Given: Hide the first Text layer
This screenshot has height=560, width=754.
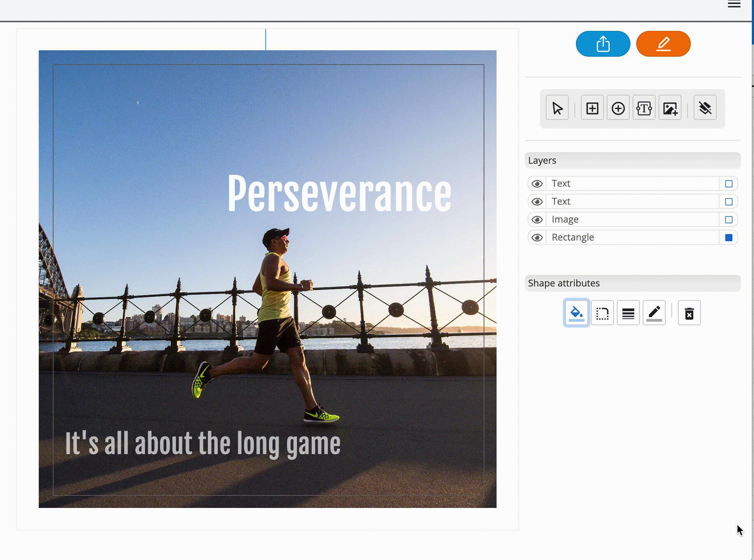Looking at the screenshot, I should [x=537, y=184].
